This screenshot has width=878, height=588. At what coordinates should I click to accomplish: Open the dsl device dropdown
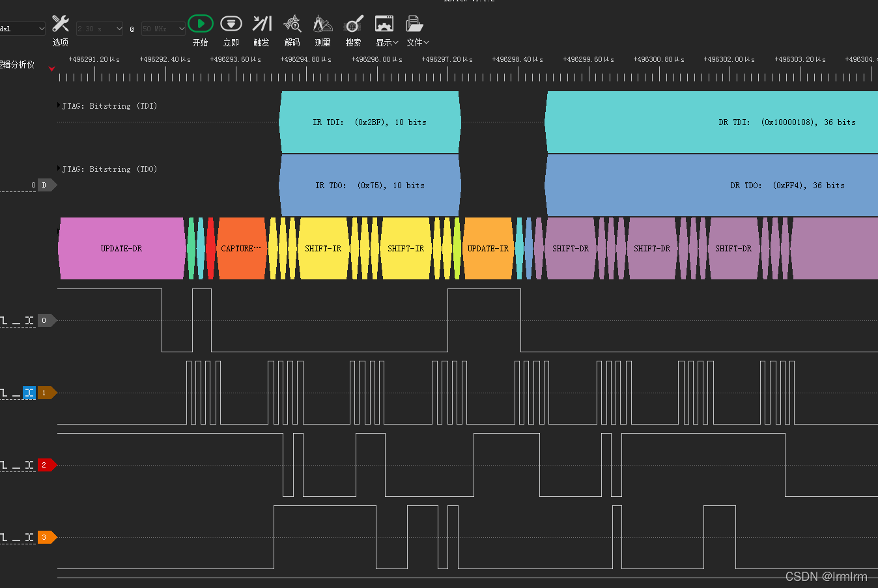point(23,29)
